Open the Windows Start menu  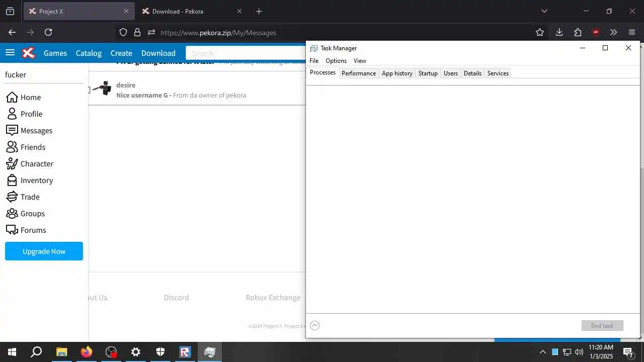[12, 352]
